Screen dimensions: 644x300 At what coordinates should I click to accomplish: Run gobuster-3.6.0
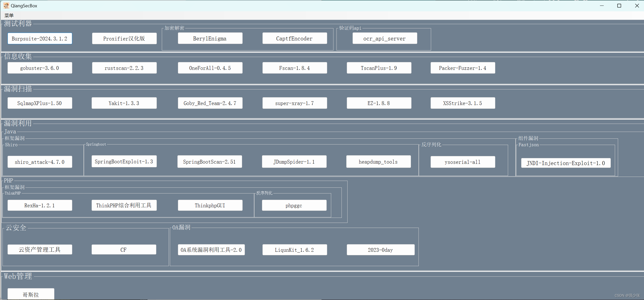[40, 68]
